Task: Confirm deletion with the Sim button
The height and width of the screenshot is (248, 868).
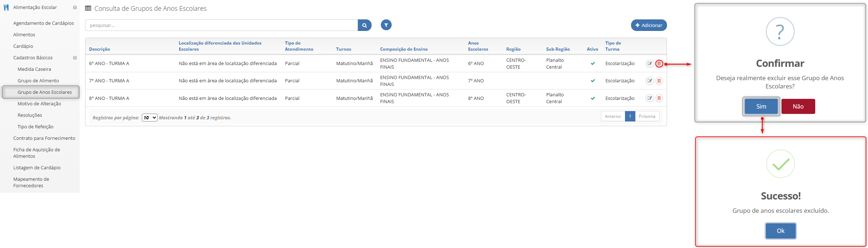Action: coord(761,106)
